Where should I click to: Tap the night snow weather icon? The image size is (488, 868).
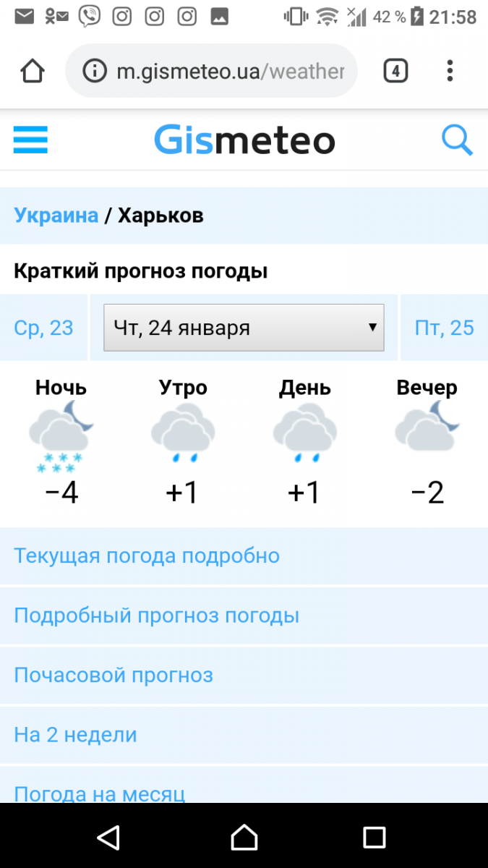(x=61, y=437)
